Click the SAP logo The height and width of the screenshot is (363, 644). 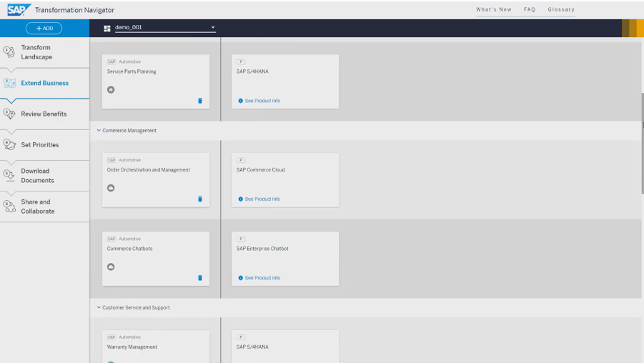tap(14, 9)
